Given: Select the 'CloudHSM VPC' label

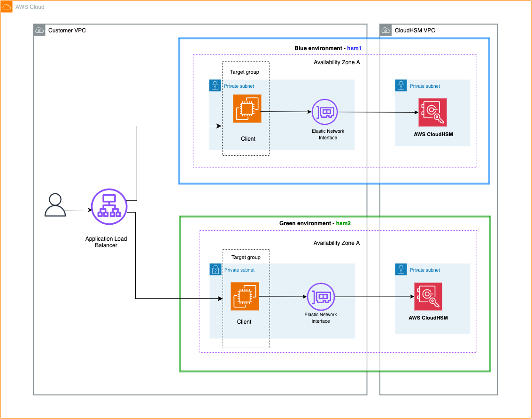Looking at the screenshot, I should pyautogui.click(x=415, y=30).
